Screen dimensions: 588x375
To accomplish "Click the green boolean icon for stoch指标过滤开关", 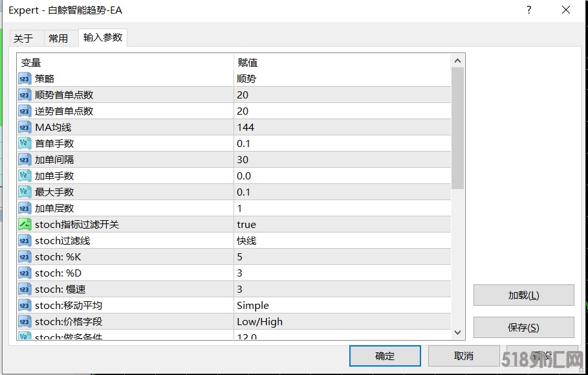I will coord(25,225).
